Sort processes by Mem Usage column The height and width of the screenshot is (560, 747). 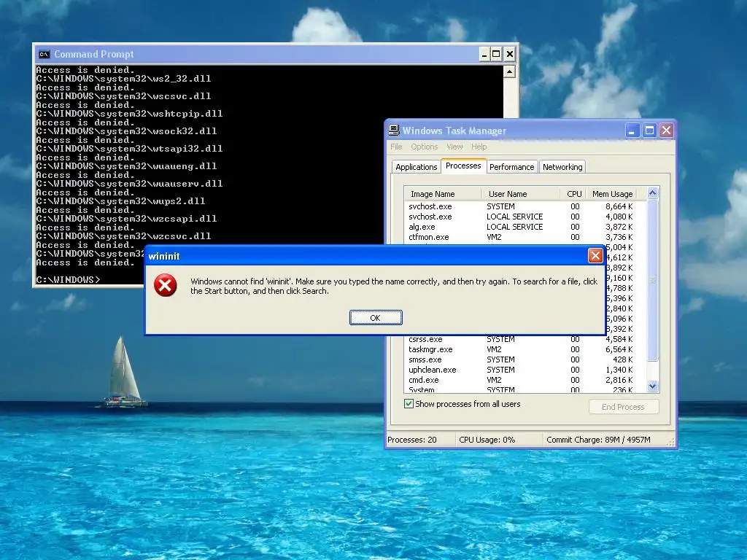(612, 194)
